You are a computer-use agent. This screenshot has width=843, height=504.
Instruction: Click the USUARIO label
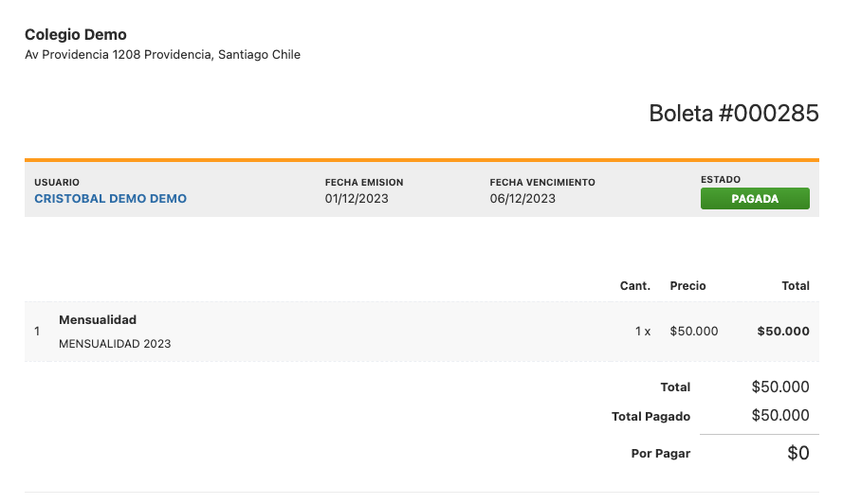point(57,183)
